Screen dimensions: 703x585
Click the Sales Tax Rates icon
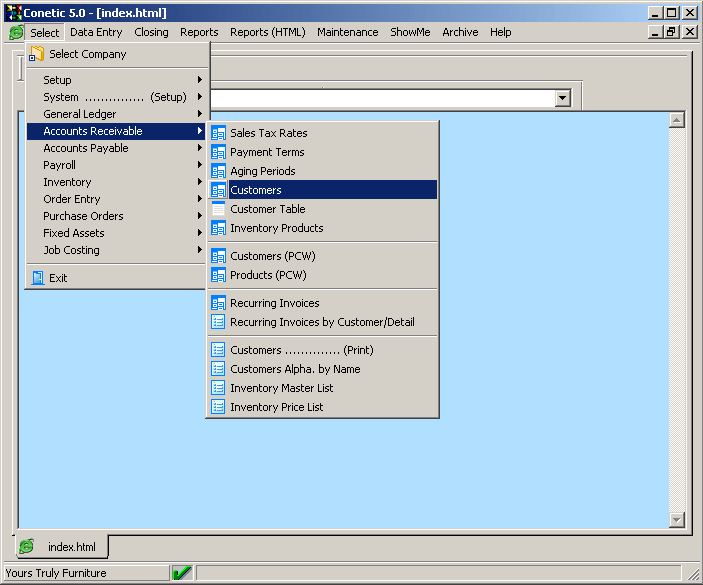pos(218,133)
